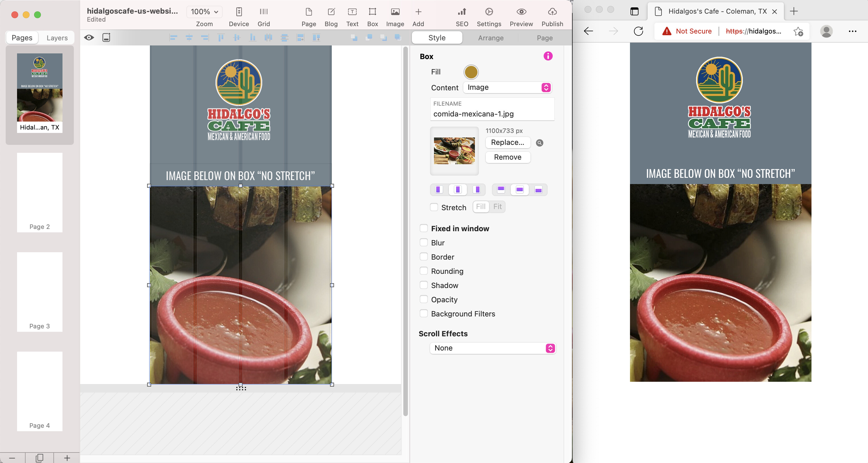Position image at right horizontally
Viewport: 868px width, 463px height.
point(477,190)
